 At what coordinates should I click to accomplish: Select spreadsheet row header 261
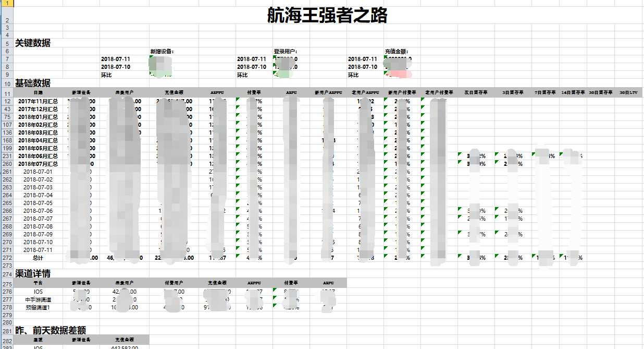pyautogui.click(x=7, y=172)
